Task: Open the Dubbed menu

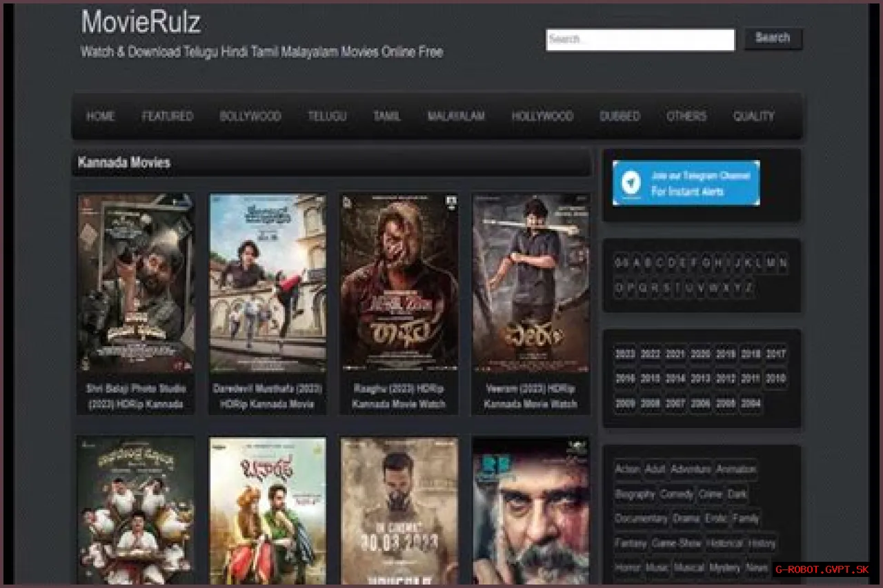Action: coord(619,116)
